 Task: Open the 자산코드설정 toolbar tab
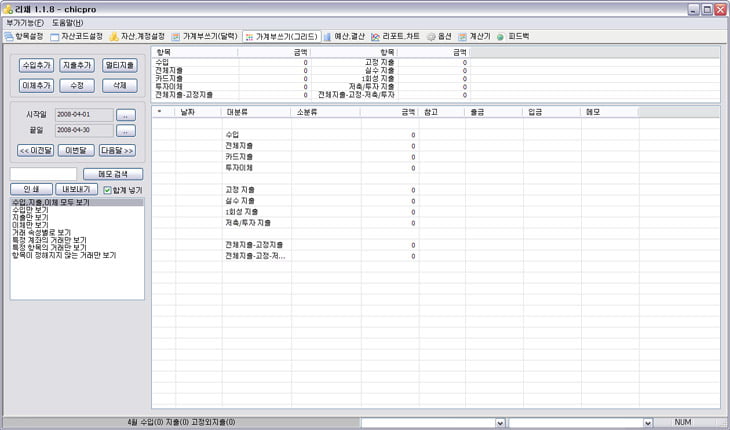[x=78, y=36]
